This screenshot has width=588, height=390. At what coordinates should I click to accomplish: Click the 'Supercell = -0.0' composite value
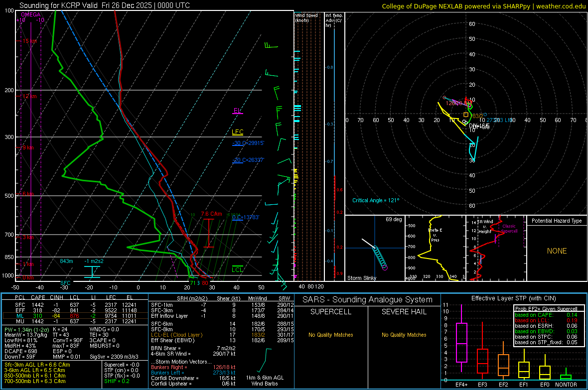[122, 365]
